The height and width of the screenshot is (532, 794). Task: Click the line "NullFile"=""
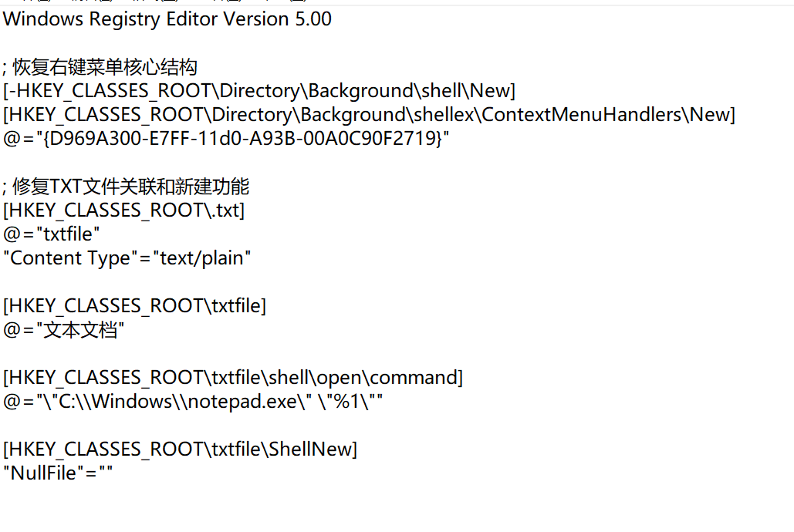(x=58, y=473)
